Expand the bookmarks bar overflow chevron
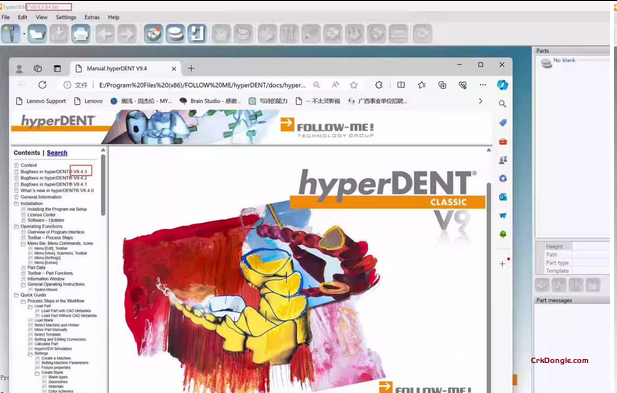Image resolution: width=617 pixels, height=393 pixels. pos(480,101)
